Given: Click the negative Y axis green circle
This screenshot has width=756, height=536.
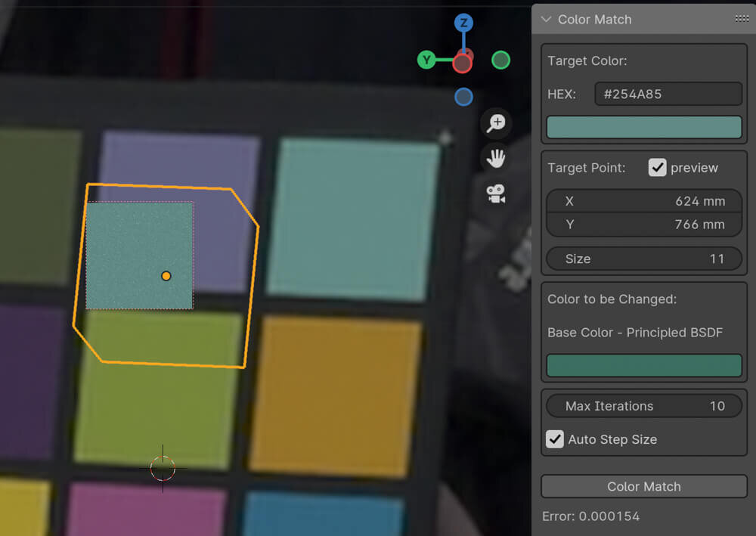Looking at the screenshot, I should coord(500,60).
